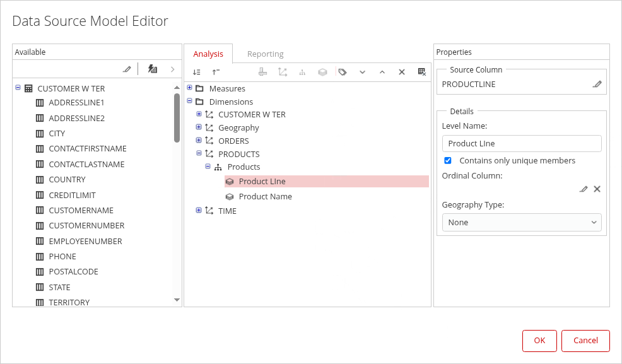Click the auto-populate model lightning icon
Screen dimensions: 622x364
[153, 69]
